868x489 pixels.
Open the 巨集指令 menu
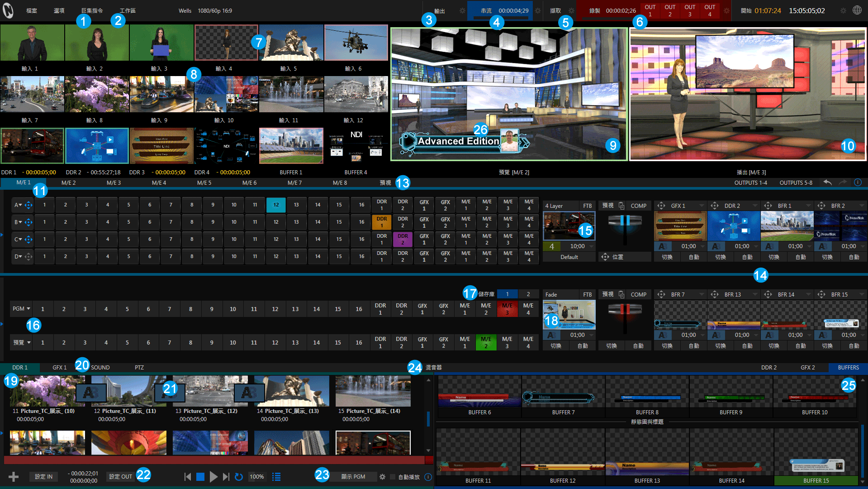pyautogui.click(x=92, y=10)
